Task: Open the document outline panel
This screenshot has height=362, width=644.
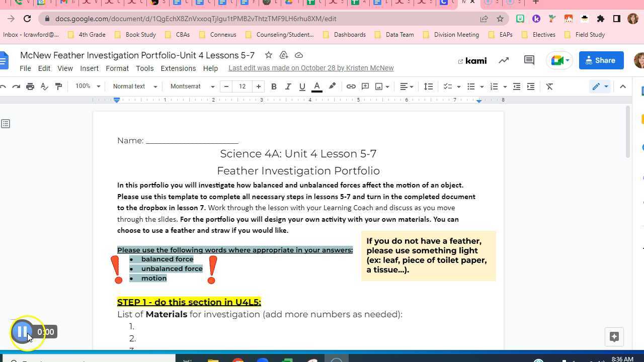Action: click(x=5, y=124)
